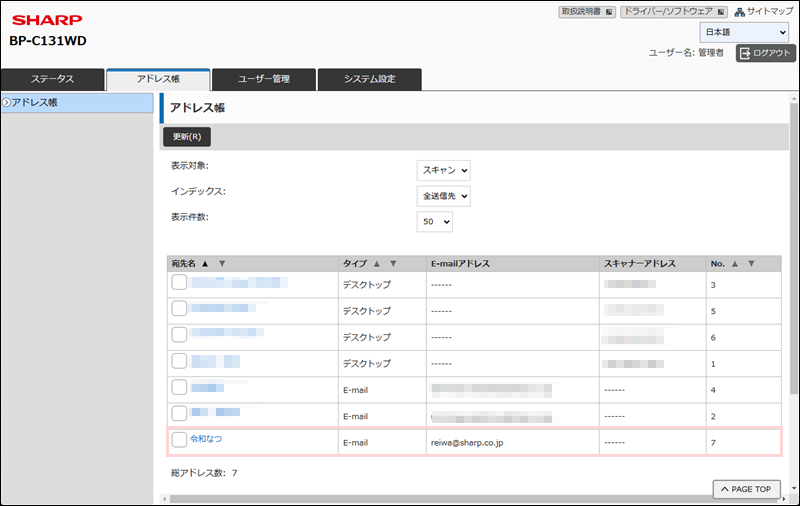800x506 pixels.
Task: Open the 令和なつ address entry link
Action: point(207,439)
